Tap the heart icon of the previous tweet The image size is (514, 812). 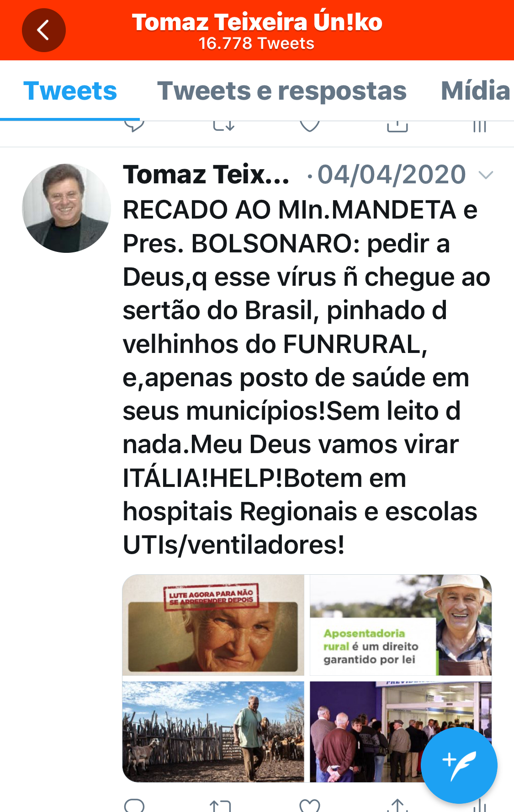click(x=309, y=126)
